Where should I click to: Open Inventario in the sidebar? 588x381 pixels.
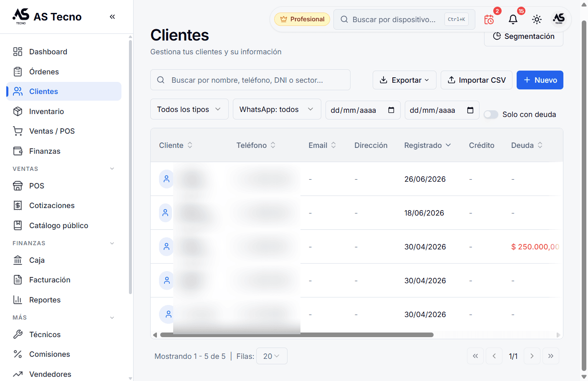coord(64,111)
